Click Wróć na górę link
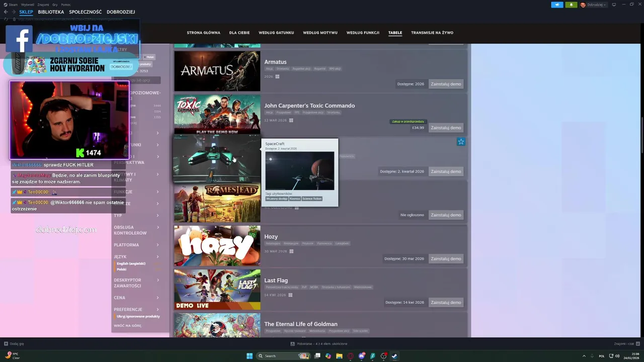 (x=127, y=326)
